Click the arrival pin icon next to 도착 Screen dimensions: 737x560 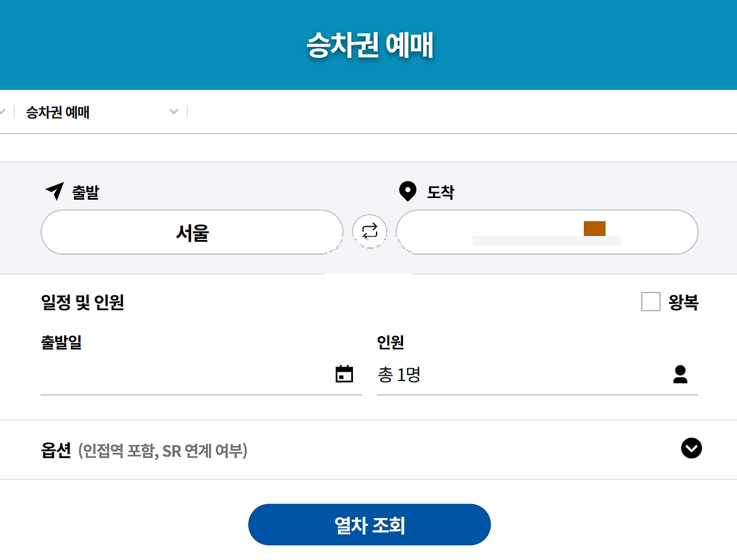tap(408, 191)
